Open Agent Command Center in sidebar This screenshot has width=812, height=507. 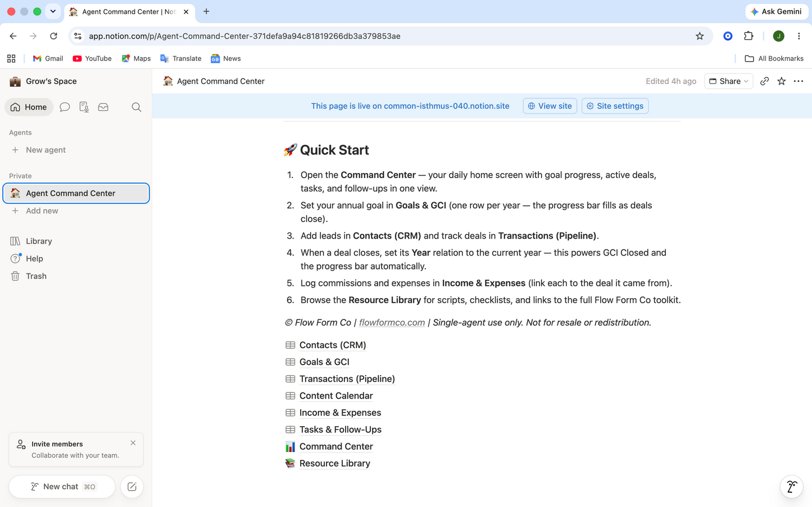pyautogui.click(x=76, y=193)
